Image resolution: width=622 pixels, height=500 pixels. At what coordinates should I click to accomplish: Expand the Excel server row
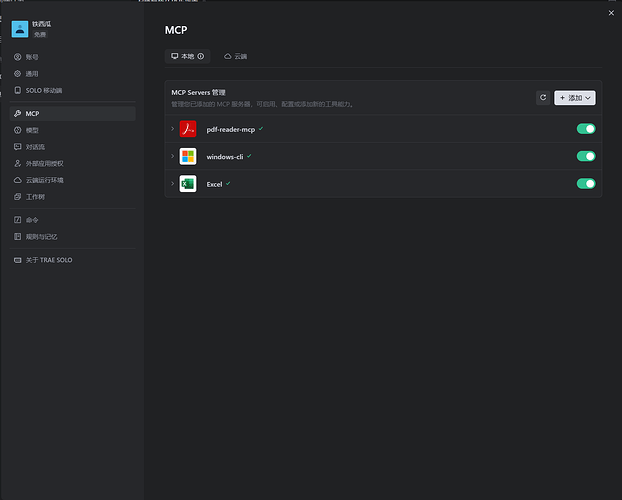173,183
